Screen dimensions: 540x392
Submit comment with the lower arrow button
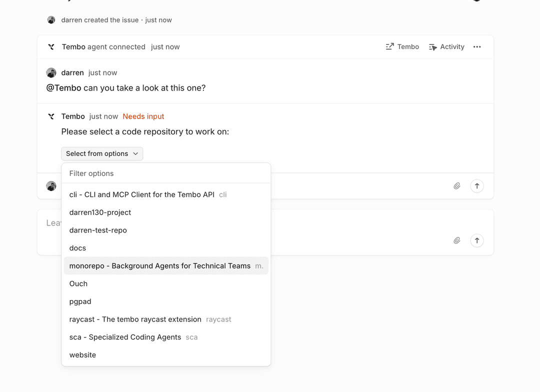(477, 240)
